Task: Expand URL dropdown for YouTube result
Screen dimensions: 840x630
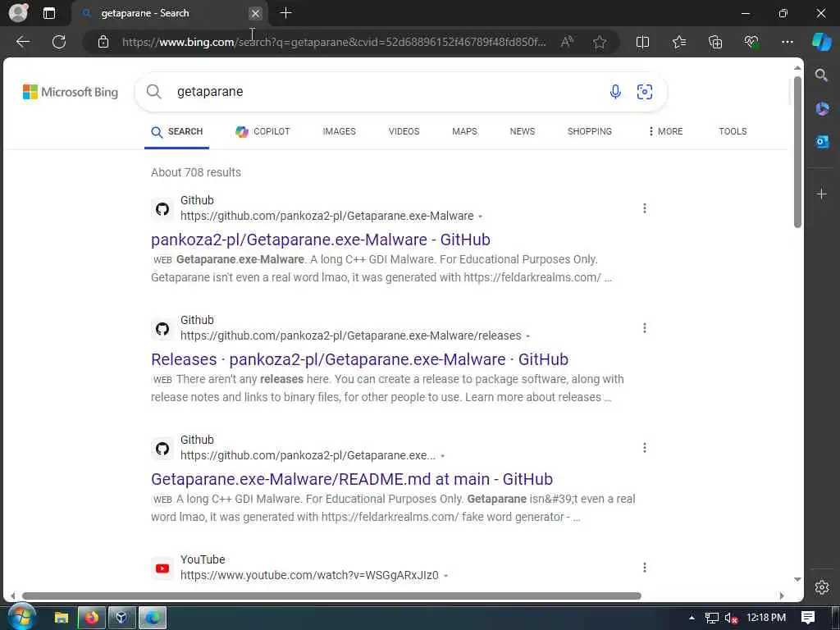Action: pos(445,576)
